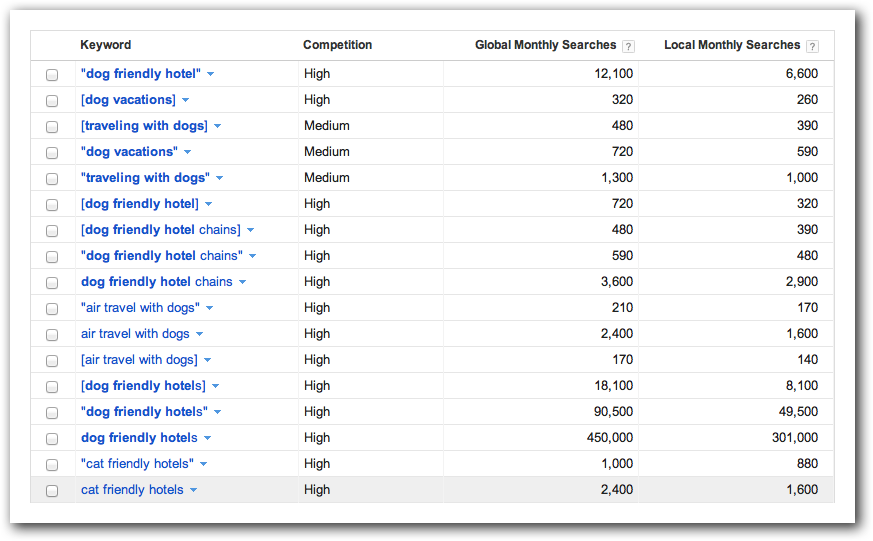873x541 pixels.
Task: Click the [traveling with dogs] keyword link
Action: [144, 126]
